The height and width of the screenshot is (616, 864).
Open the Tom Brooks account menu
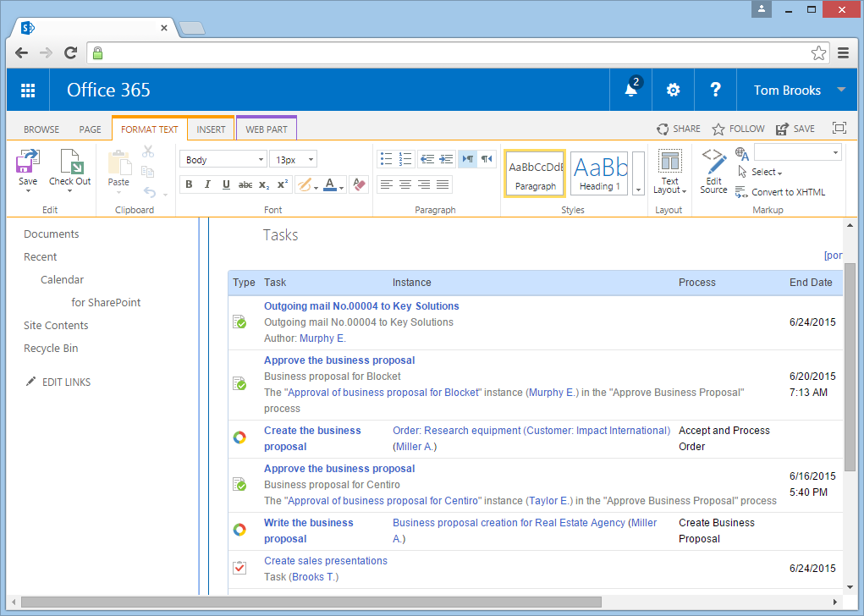click(799, 90)
